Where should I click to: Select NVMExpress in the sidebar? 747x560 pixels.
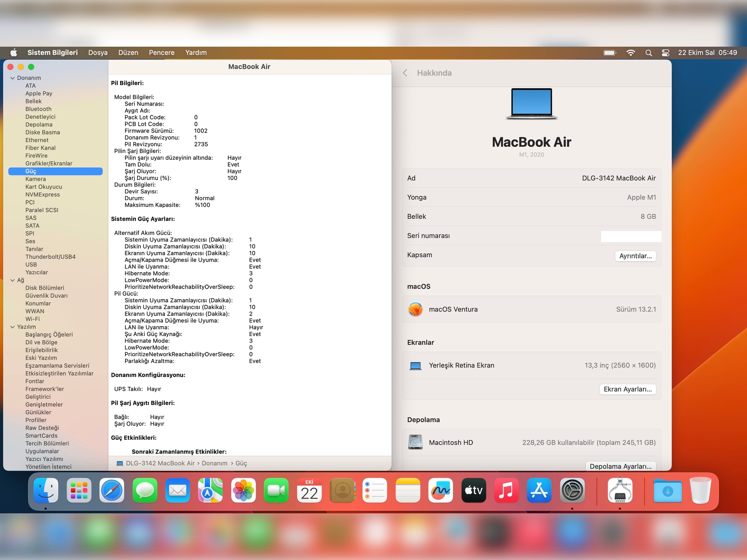[43, 195]
